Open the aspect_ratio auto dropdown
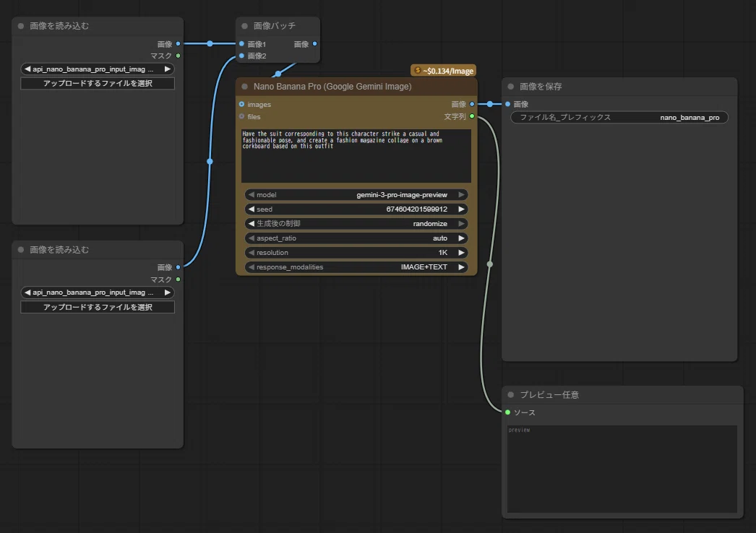This screenshot has height=533, width=756. tap(356, 238)
